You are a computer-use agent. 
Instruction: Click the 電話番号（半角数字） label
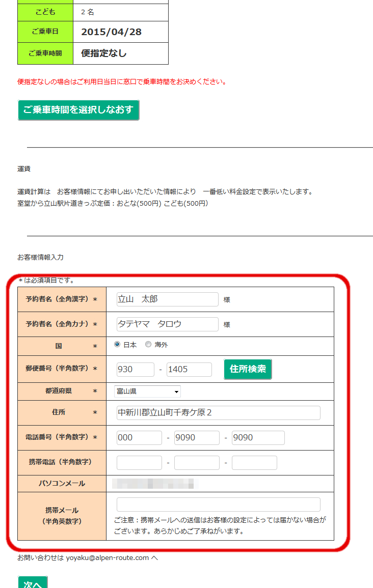pos(62,437)
